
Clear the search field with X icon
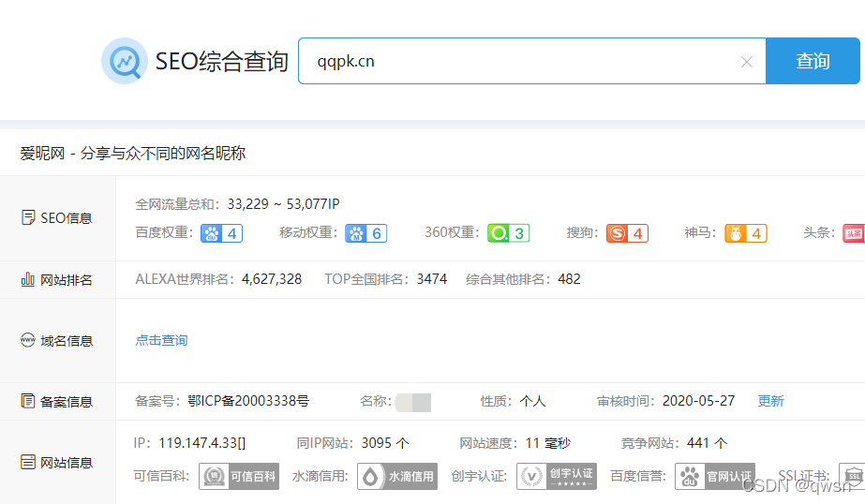coord(746,62)
